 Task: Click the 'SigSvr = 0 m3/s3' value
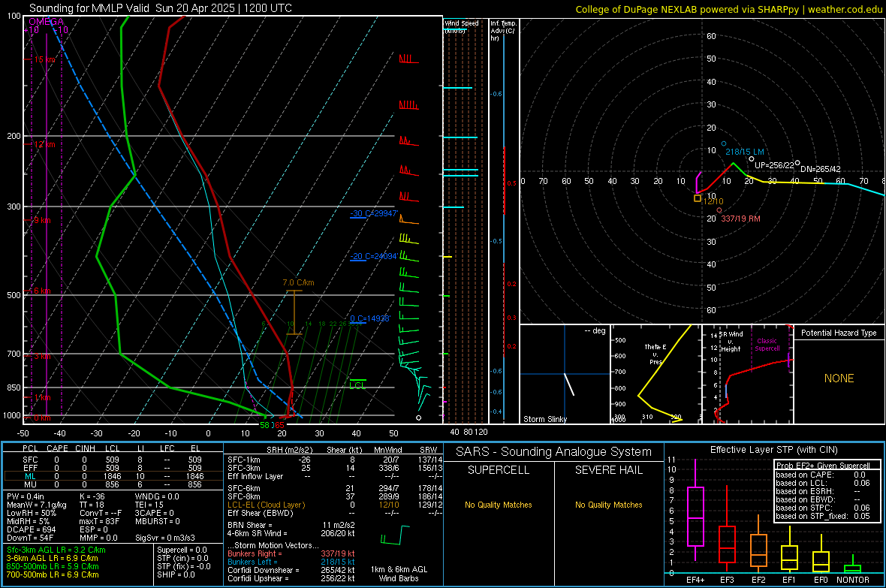coord(165,538)
